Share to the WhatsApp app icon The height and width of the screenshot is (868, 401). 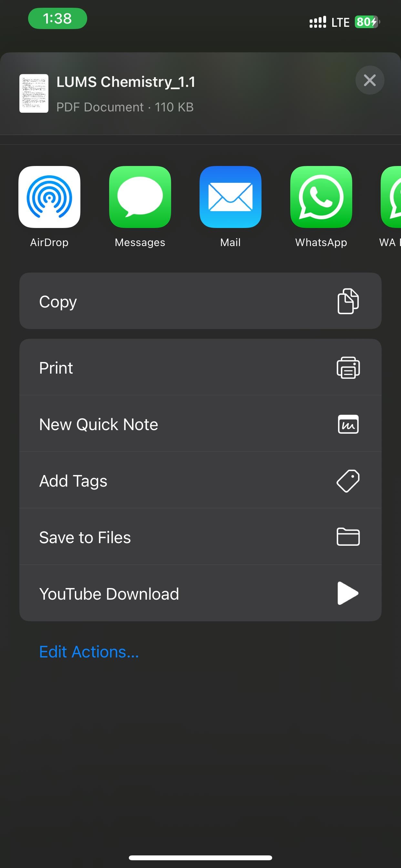pos(321,197)
